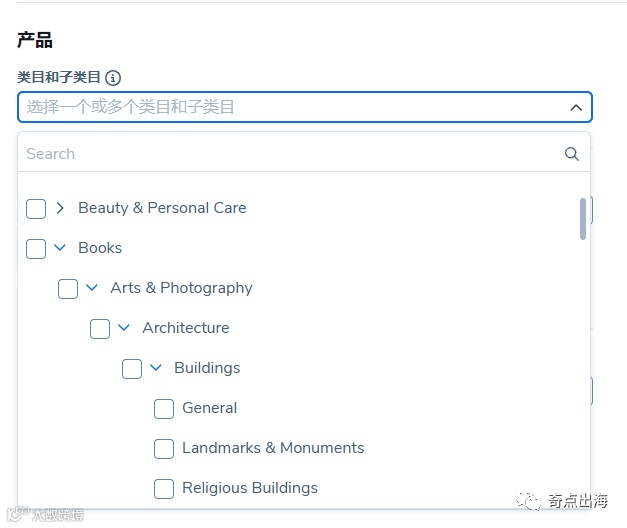Click the Landmarks & Monuments label
The image size is (627, 528).
coord(273,448)
